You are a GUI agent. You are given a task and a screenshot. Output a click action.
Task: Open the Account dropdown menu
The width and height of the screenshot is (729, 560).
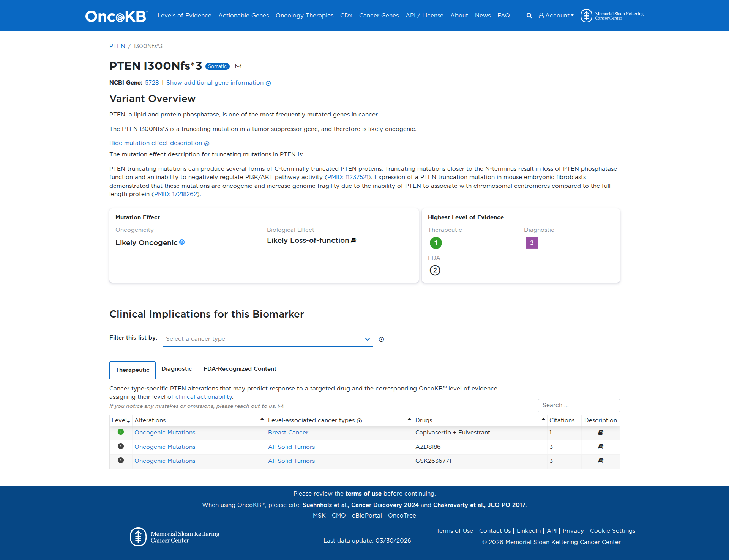coord(556,16)
